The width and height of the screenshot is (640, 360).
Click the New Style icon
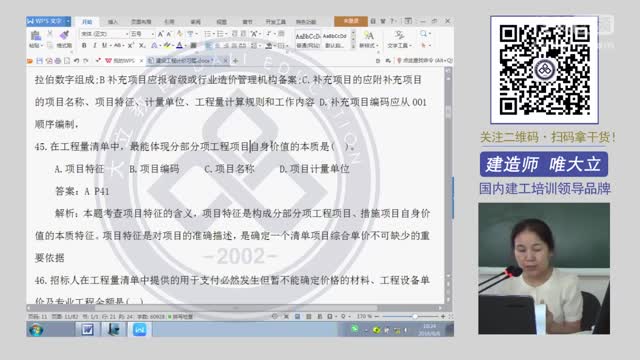pyautogui.click(x=369, y=36)
